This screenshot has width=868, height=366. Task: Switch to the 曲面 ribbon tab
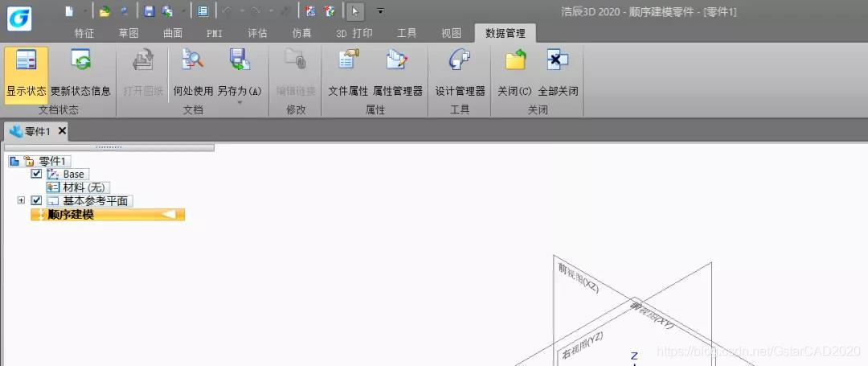(x=173, y=33)
